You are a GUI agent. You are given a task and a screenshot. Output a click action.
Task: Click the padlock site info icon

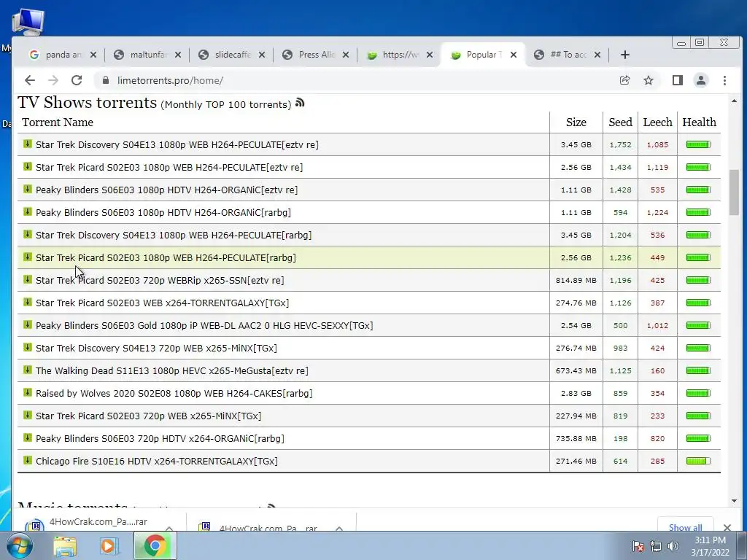point(106,80)
